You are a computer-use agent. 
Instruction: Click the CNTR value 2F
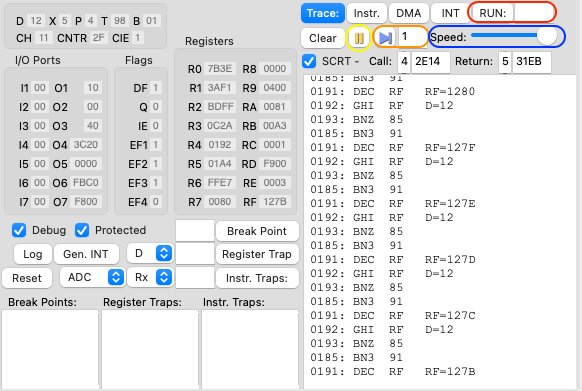[98, 38]
